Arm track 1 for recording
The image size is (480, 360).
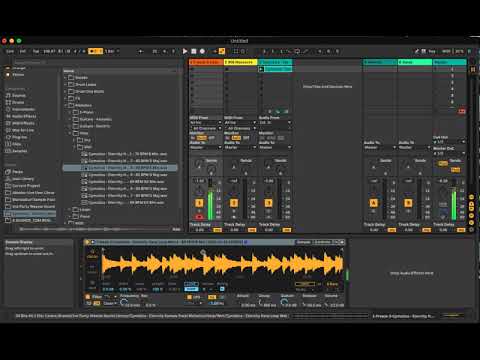pos(199,217)
